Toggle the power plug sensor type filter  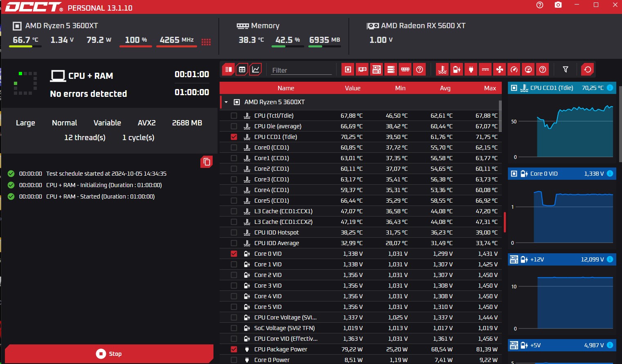click(x=471, y=69)
